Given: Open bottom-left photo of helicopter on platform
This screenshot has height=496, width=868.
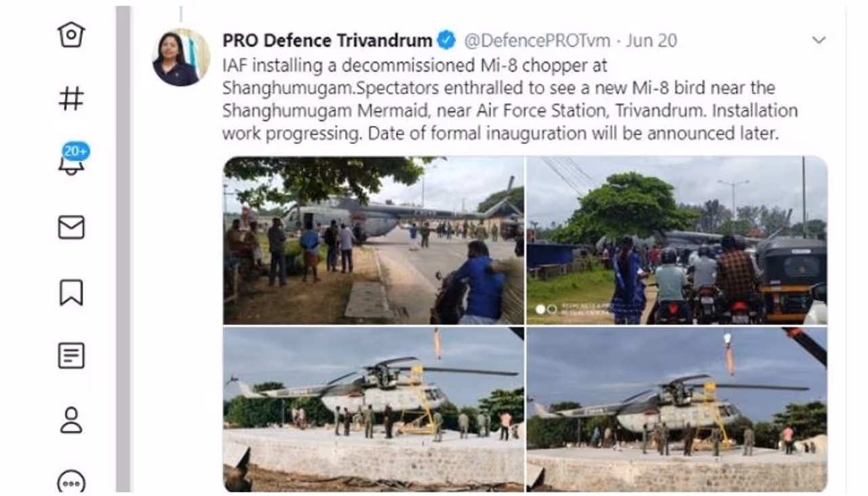Looking at the screenshot, I should click(374, 409).
